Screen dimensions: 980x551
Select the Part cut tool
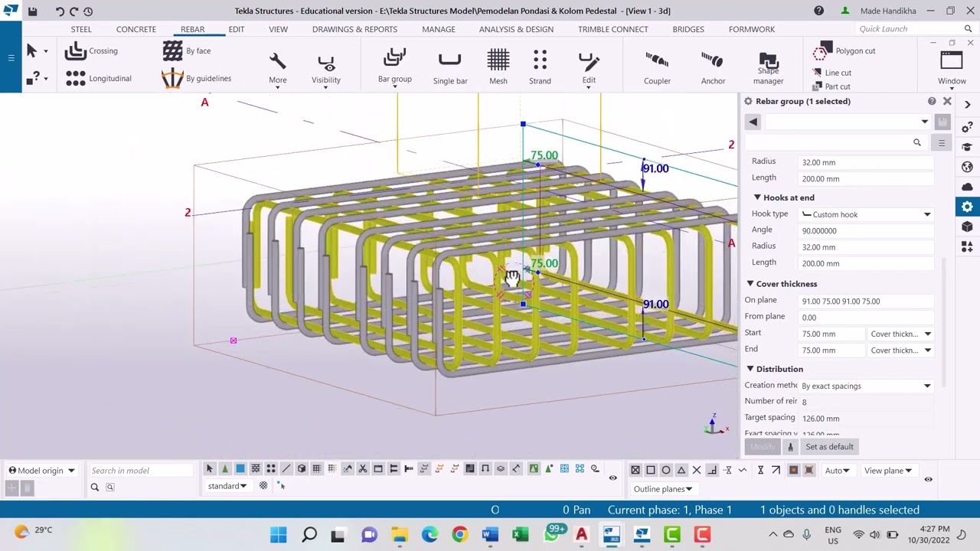pyautogui.click(x=831, y=86)
